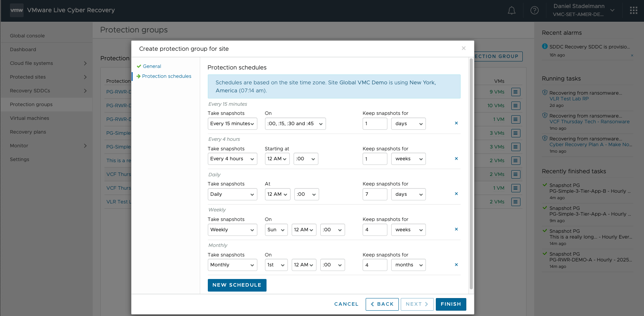644x316 pixels.
Task: Remove the Every 4 hours schedule
Action: (x=456, y=159)
